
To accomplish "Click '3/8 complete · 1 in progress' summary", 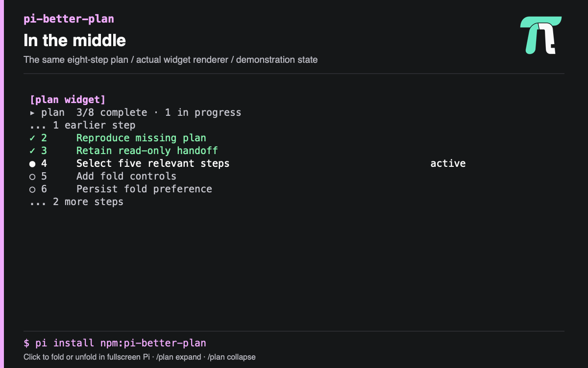I will coord(159,112).
